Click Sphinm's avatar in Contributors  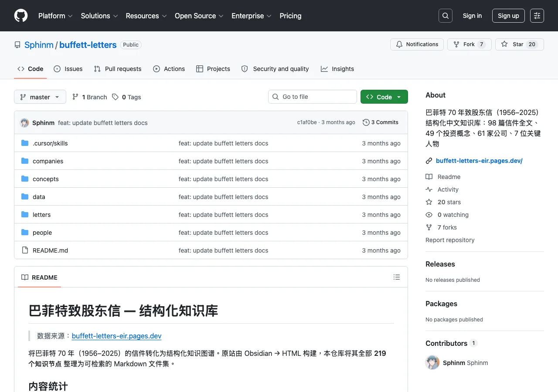(x=432, y=362)
